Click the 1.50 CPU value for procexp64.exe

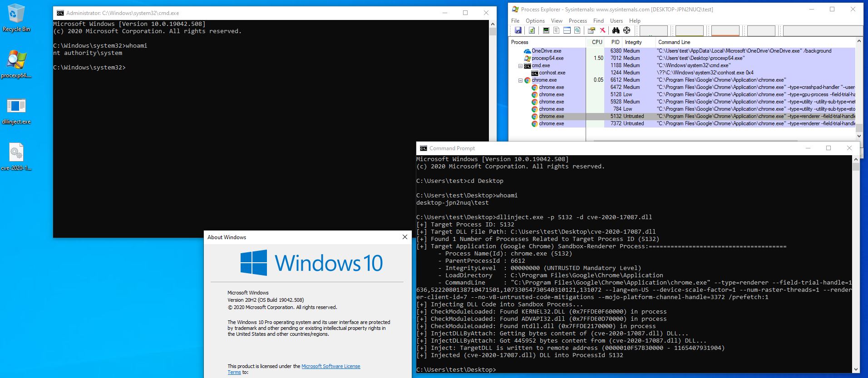(x=598, y=58)
